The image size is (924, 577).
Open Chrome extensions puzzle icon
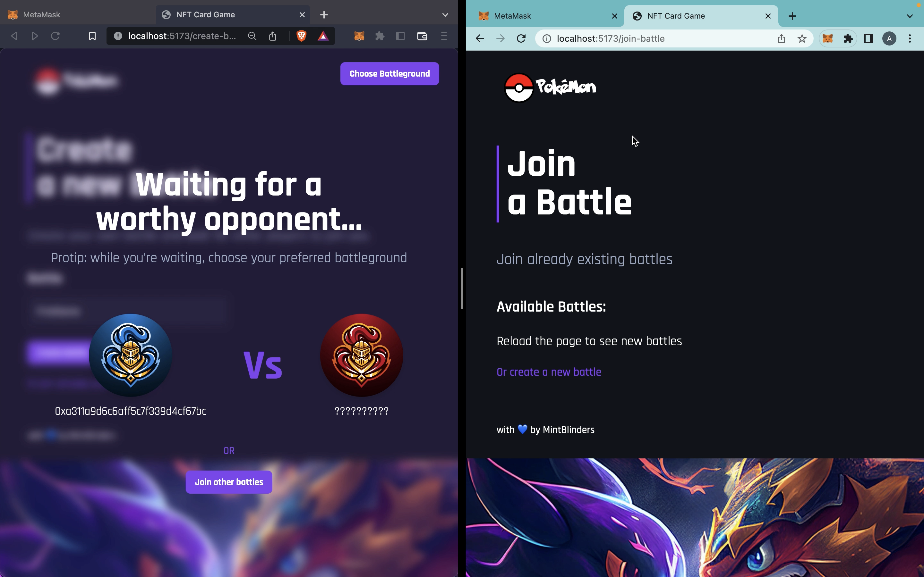point(848,38)
